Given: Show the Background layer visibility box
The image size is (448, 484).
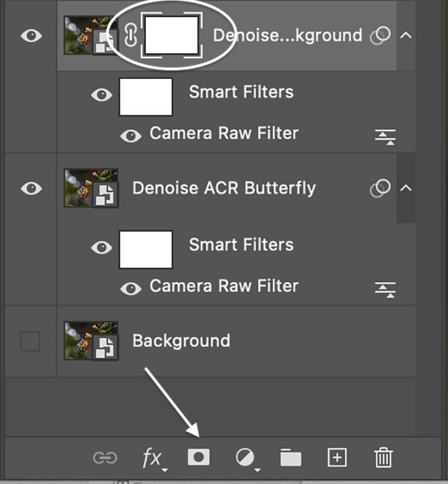Looking at the screenshot, I should point(30,341).
